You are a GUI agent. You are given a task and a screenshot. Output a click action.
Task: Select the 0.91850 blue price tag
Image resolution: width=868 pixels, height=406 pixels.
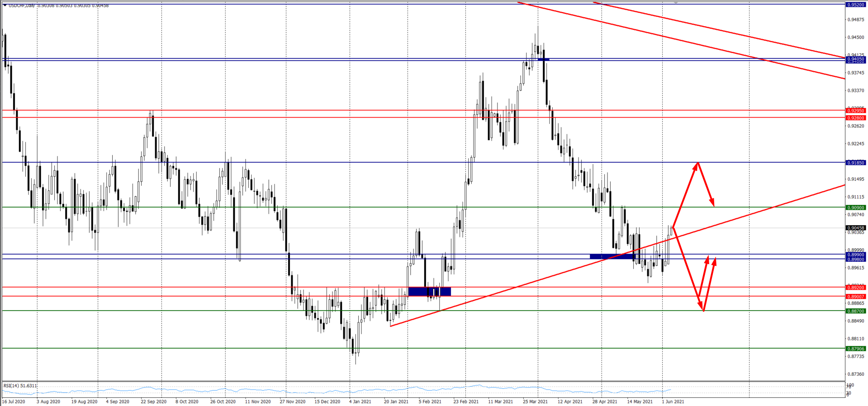pyautogui.click(x=855, y=163)
